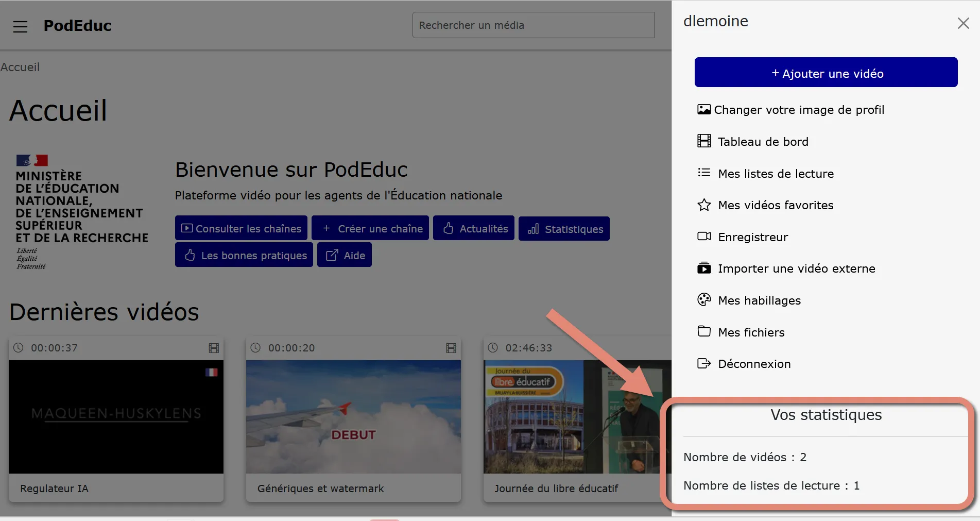980x521 pixels.
Task: Close the dlemoine user panel
Action: click(963, 23)
